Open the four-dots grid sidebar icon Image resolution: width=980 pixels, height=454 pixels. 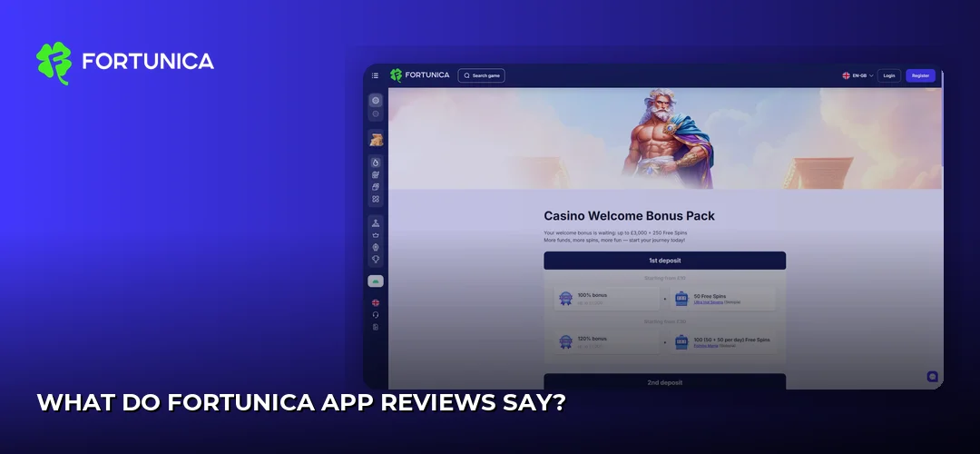tap(376, 199)
